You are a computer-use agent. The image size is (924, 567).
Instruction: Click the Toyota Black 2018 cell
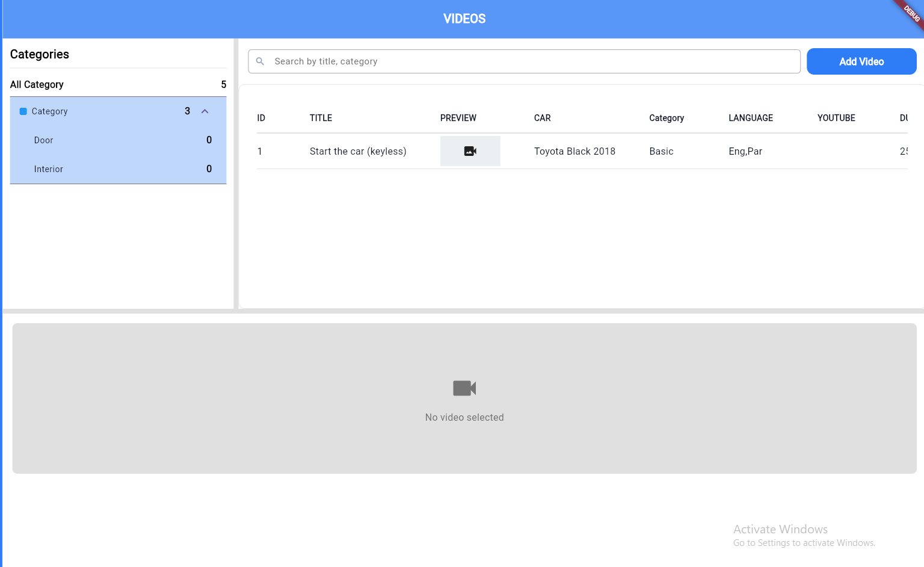(x=574, y=151)
